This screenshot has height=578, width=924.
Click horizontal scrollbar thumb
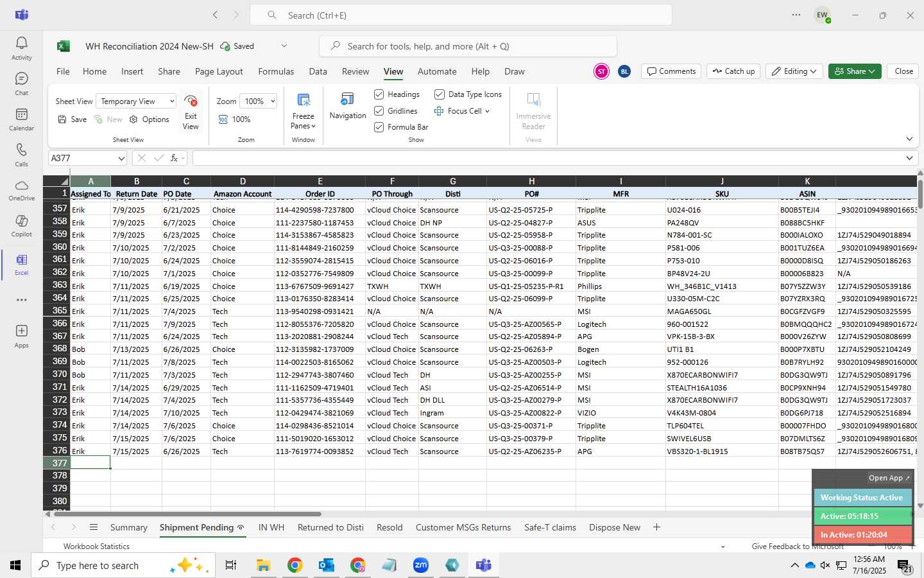[187, 514]
